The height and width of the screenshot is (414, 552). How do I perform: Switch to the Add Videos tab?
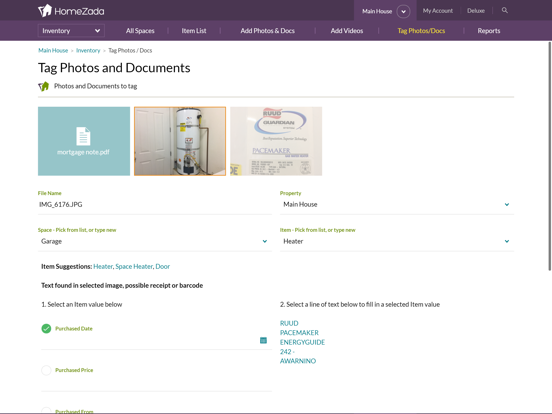point(347,31)
